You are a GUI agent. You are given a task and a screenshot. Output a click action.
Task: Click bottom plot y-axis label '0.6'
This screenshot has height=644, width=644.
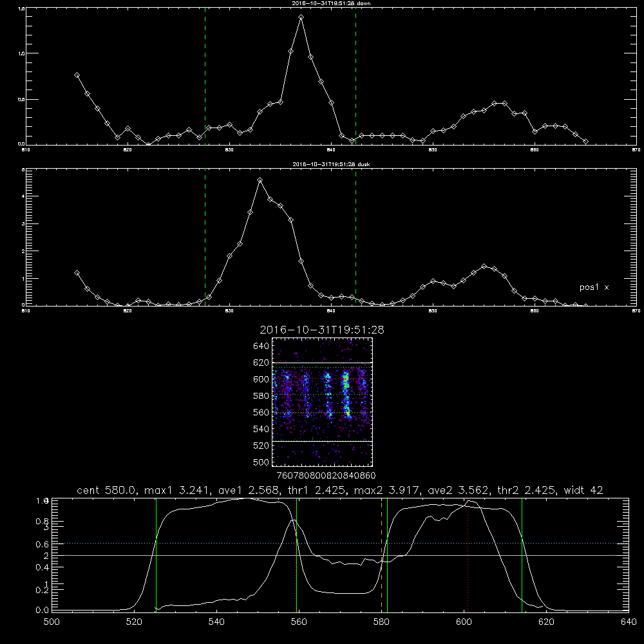point(43,545)
